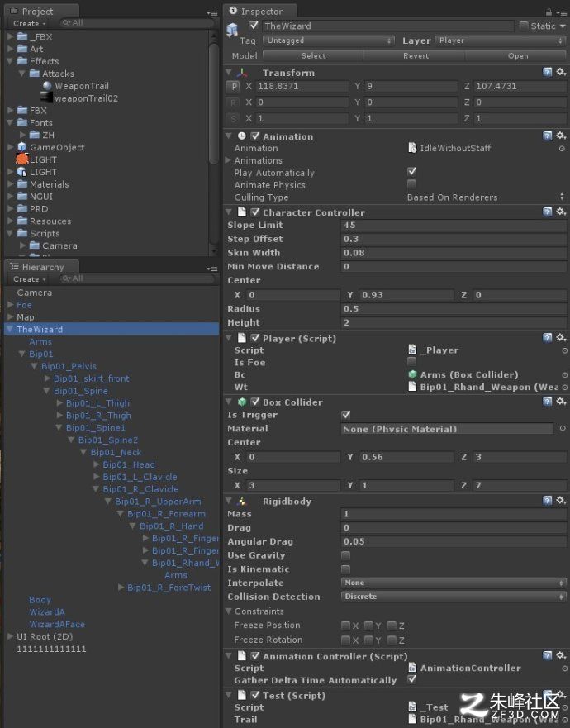The width and height of the screenshot is (570, 728).
Task: Open the Layer Player dropdown
Action: pyautogui.click(x=500, y=40)
